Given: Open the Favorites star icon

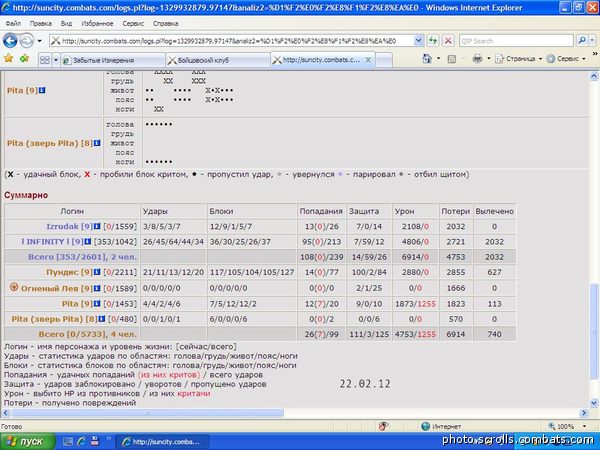Looking at the screenshot, I should [8, 59].
